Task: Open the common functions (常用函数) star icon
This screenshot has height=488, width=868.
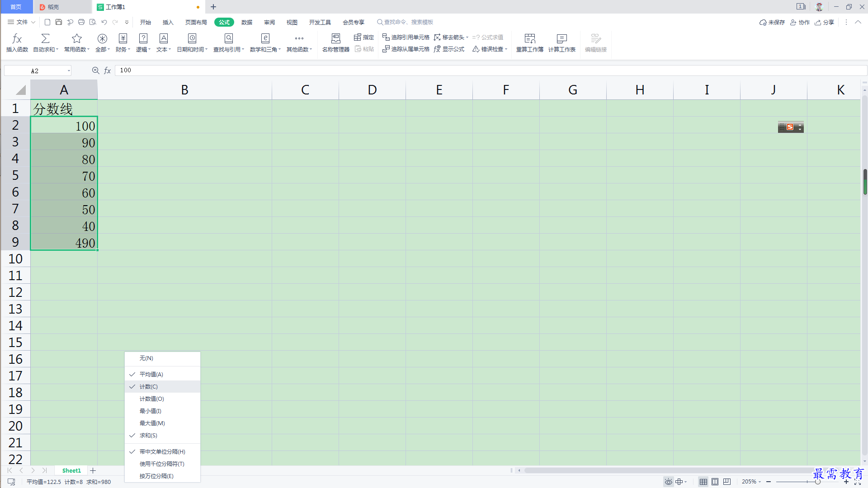Action: (77, 38)
